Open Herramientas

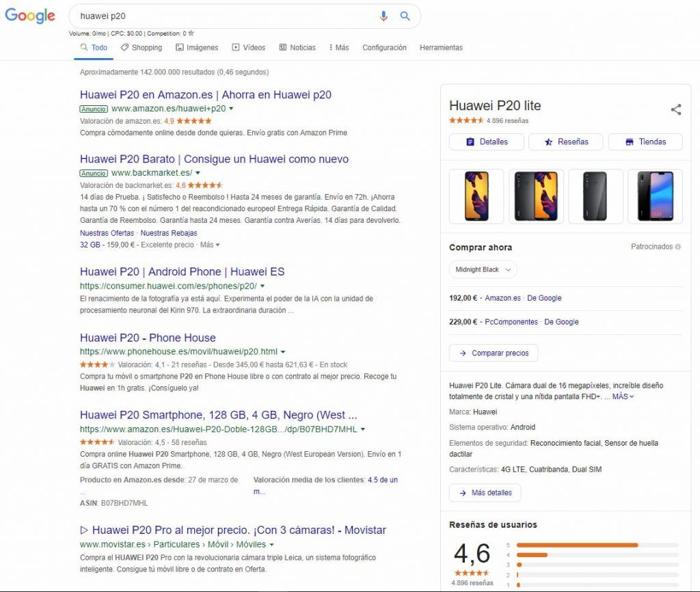441,48
